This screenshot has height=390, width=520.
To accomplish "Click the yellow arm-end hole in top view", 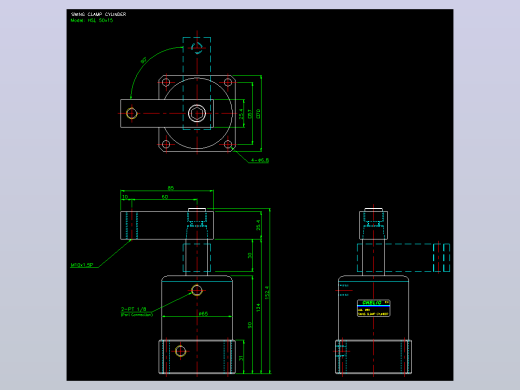I will point(131,113).
